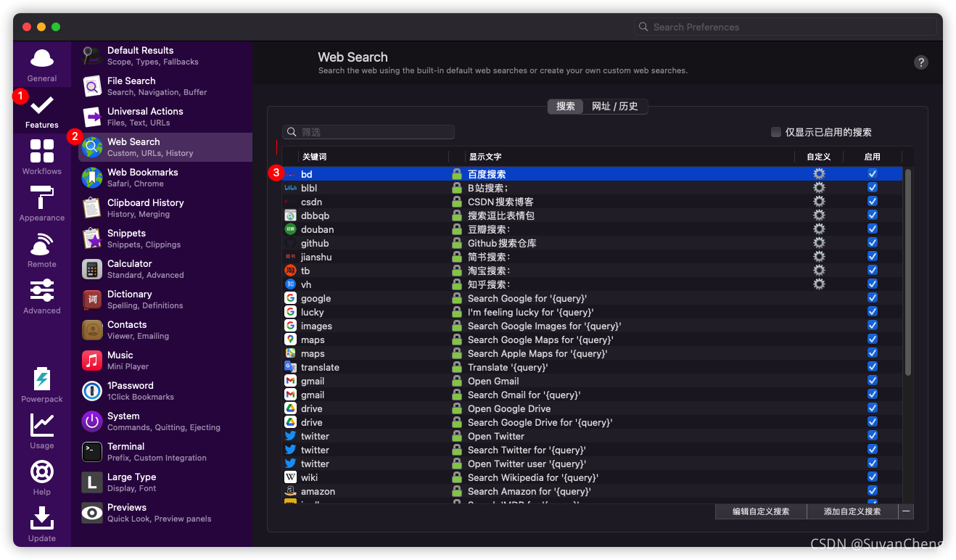Click 添加自定义搜索 button

click(852, 511)
